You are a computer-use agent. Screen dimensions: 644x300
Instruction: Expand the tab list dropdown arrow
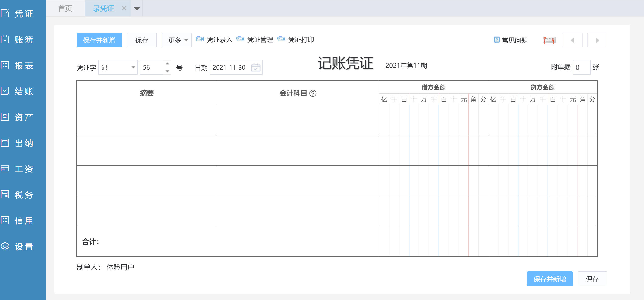(137, 9)
